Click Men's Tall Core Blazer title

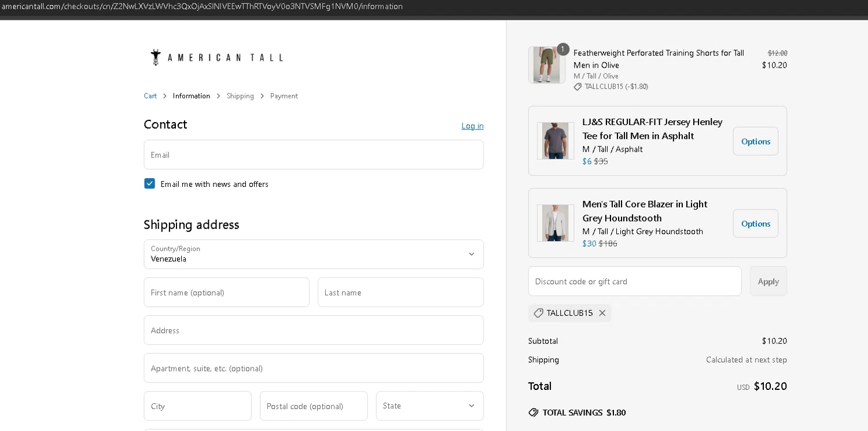645,211
